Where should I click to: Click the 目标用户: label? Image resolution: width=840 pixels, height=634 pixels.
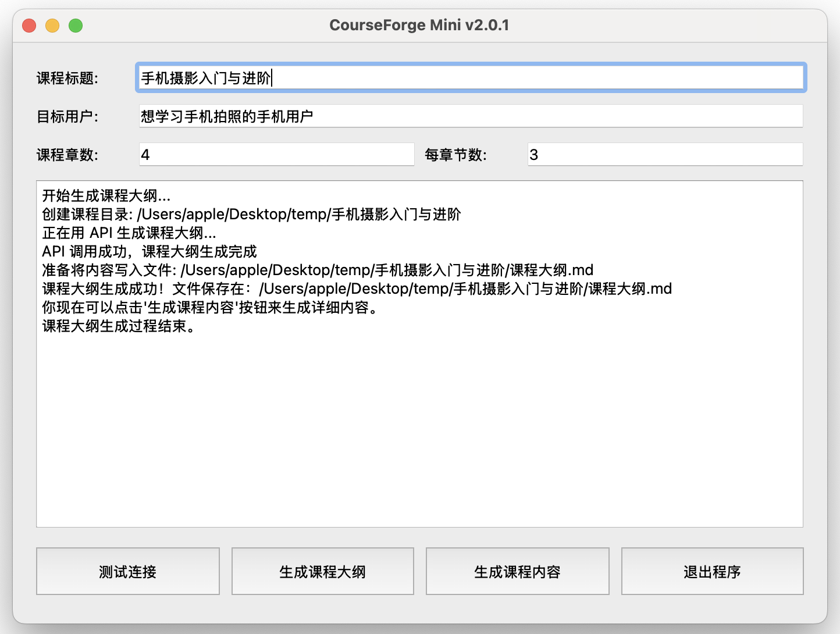(67, 116)
